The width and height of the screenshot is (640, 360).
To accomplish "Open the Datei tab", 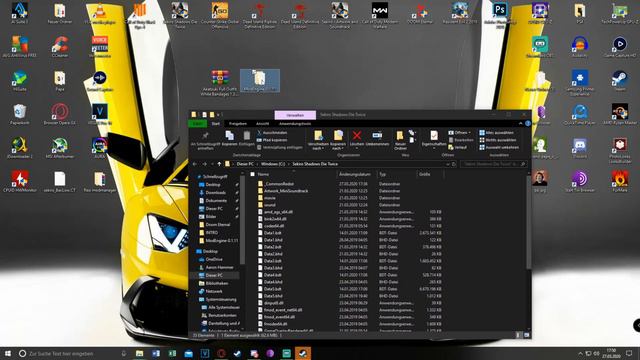I will click(198, 123).
